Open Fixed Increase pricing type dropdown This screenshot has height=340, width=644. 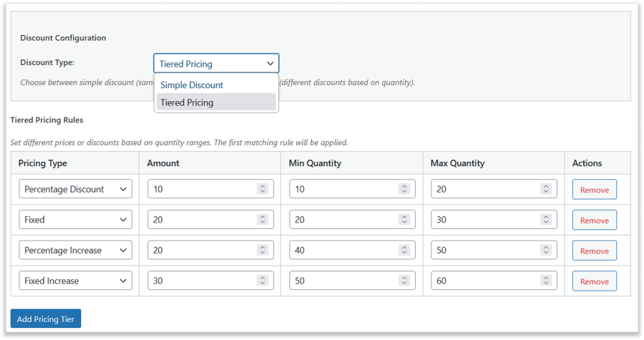coord(76,281)
